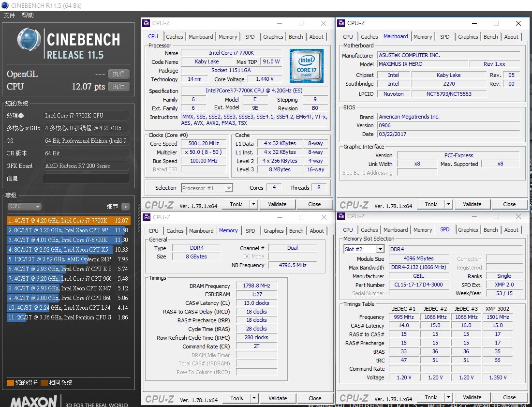The width and height of the screenshot is (532, 407).
Task: Select CPU tab in SPD CPU-Z window
Action: [348, 230]
